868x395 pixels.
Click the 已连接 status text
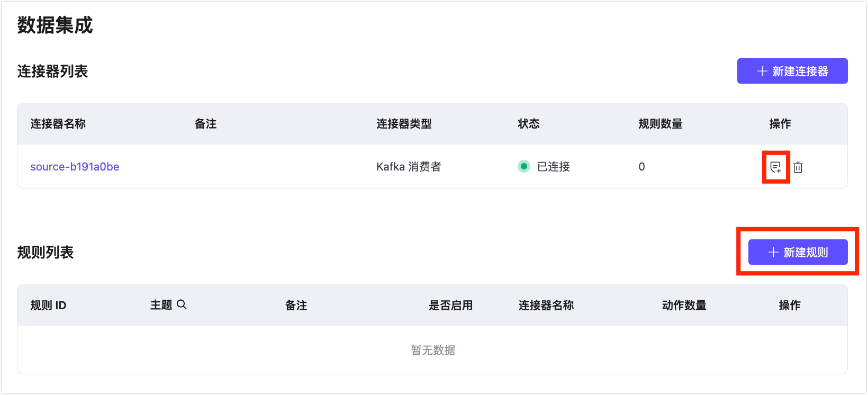coord(553,167)
